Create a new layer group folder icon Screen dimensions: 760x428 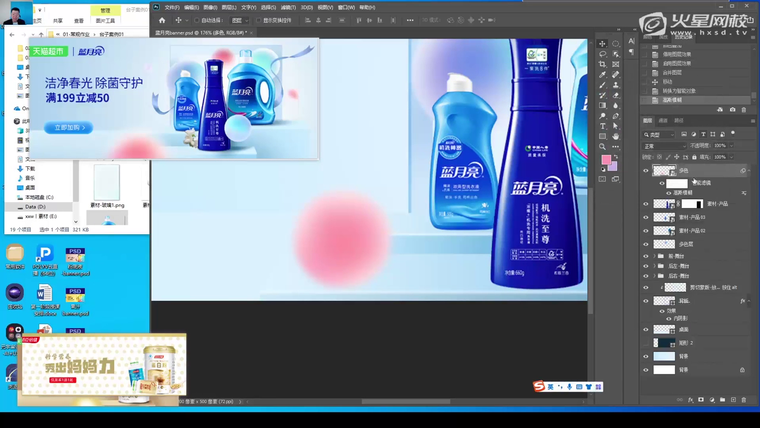click(722, 400)
